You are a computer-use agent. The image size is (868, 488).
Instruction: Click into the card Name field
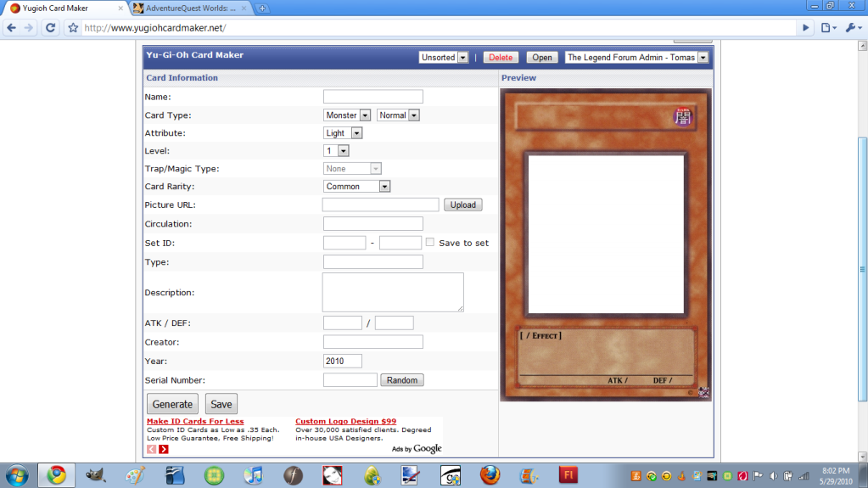372,97
